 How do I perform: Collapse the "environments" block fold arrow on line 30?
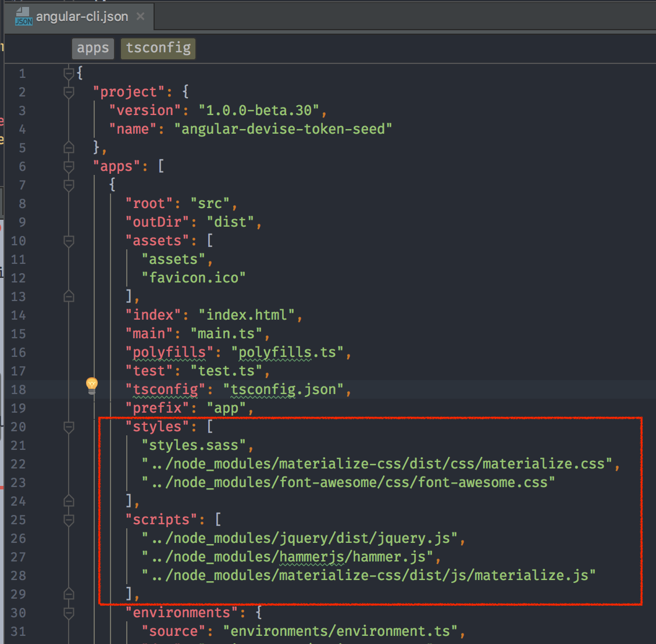coord(68,613)
